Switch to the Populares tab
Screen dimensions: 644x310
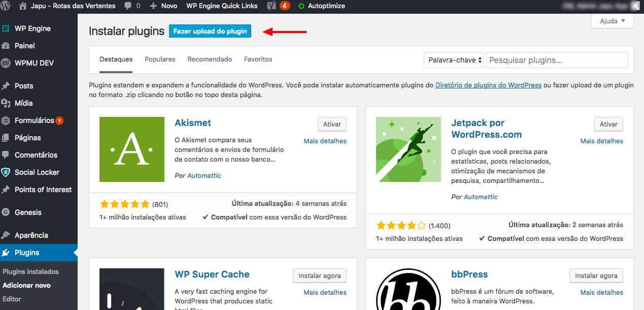click(160, 59)
